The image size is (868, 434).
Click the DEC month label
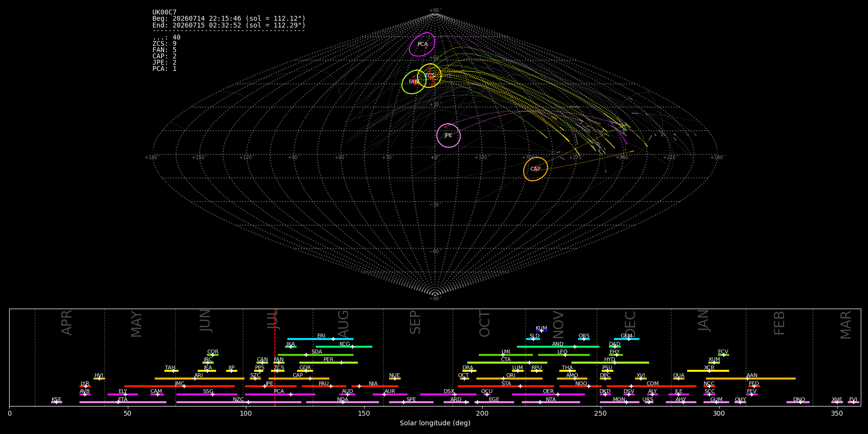click(x=630, y=324)
